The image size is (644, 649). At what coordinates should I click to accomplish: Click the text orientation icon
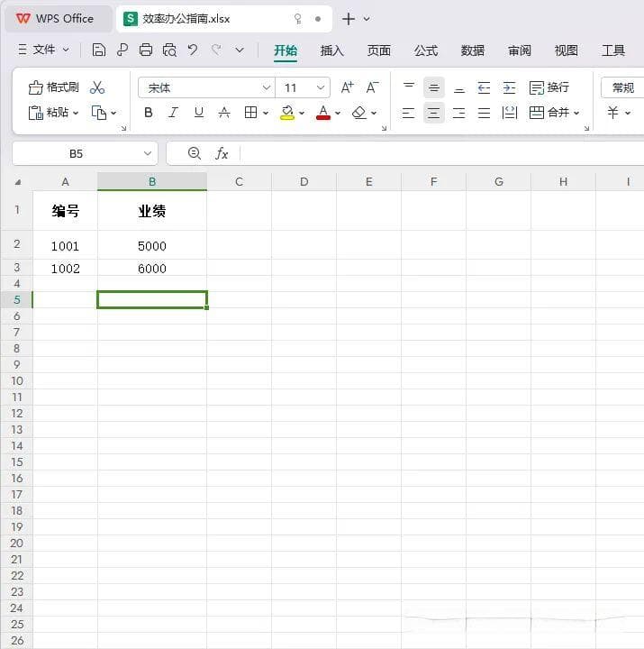click(509, 113)
